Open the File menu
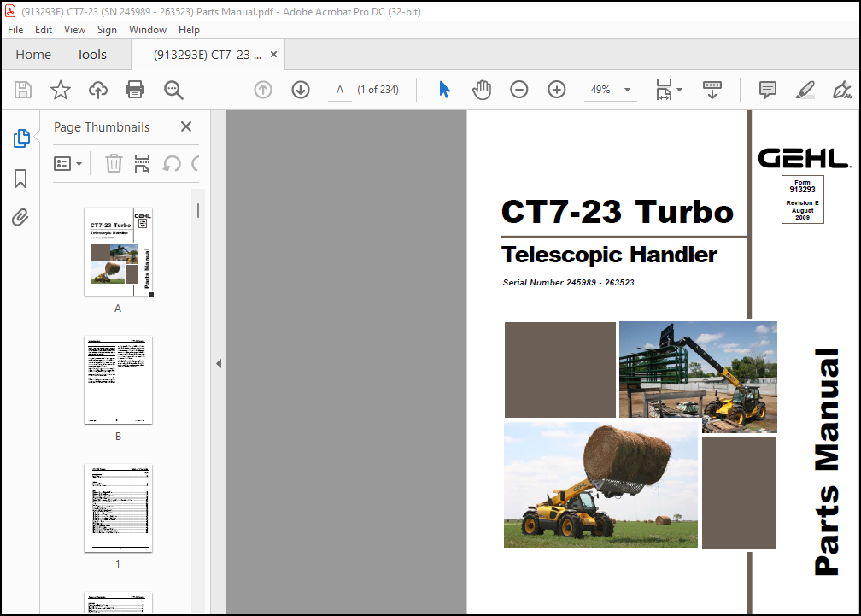The height and width of the screenshot is (616, 861). click(15, 30)
